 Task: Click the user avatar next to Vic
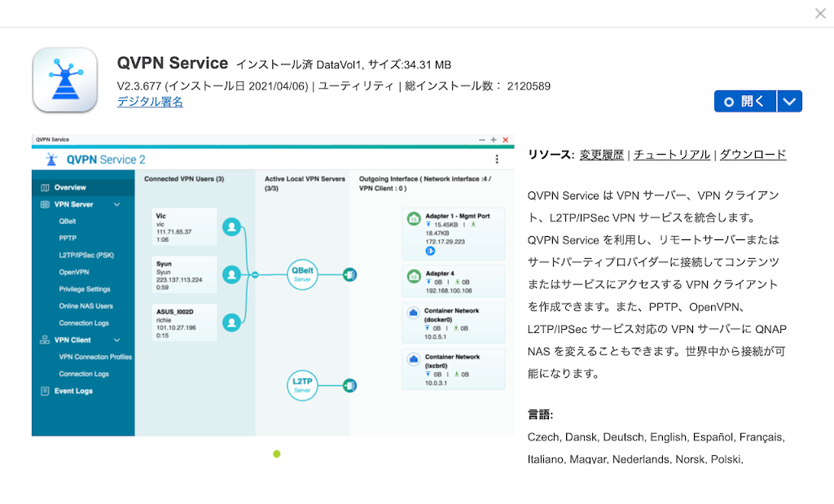pos(231,227)
